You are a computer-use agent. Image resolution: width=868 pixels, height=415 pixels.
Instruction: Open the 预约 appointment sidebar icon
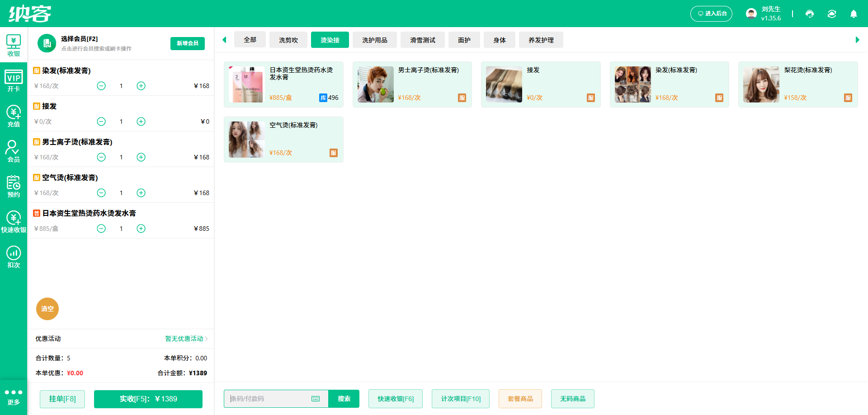pos(14,187)
